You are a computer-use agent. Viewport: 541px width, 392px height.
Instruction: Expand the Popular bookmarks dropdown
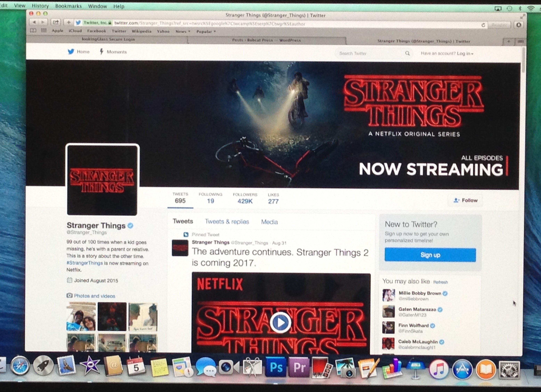click(x=206, y=31)
